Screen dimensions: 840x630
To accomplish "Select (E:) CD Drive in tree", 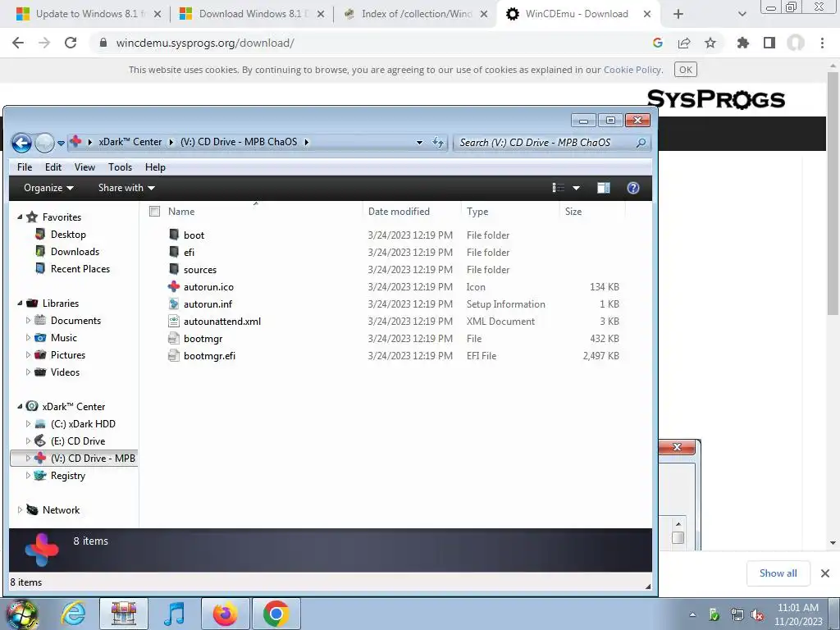I will (78, 441).
